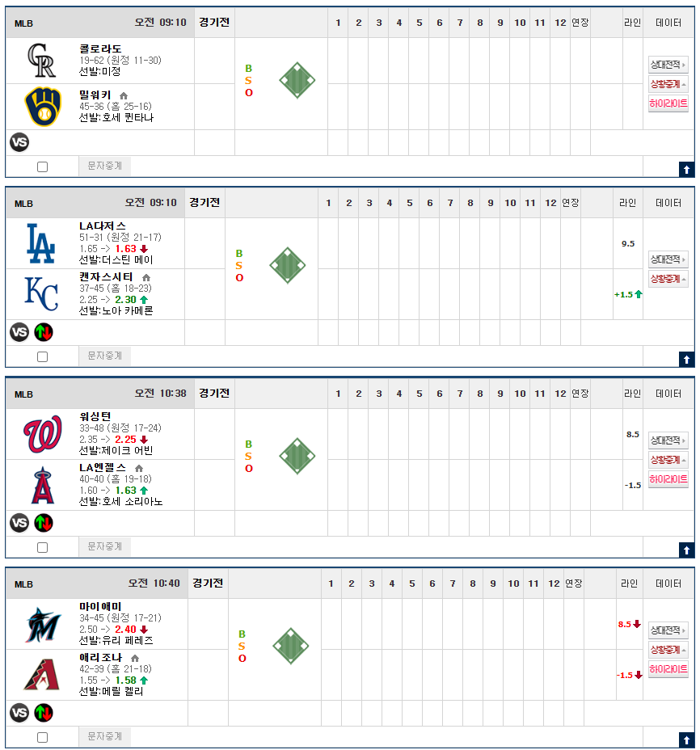Screen dimensions: 700x750
Task: Click the baseball diamond icon in Washington game
Action: (x=297, y=456)
